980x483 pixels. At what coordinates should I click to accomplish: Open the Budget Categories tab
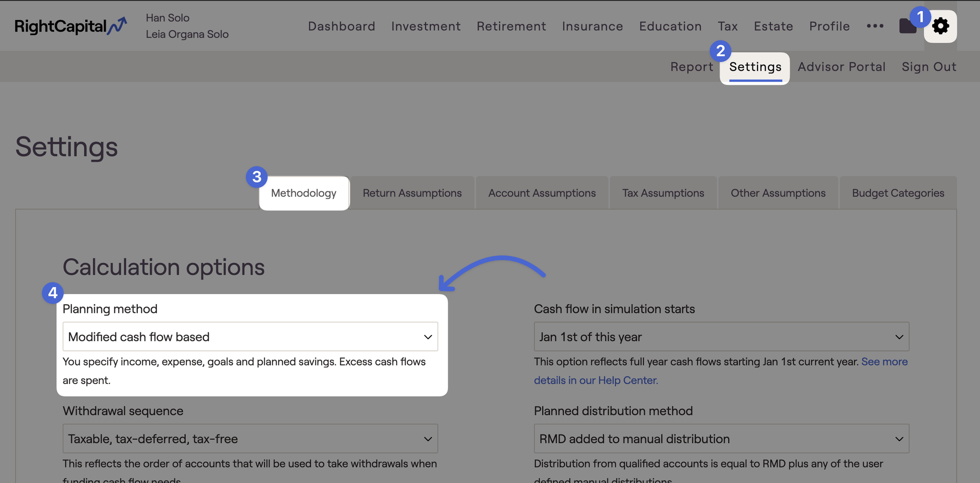(898, 193)
